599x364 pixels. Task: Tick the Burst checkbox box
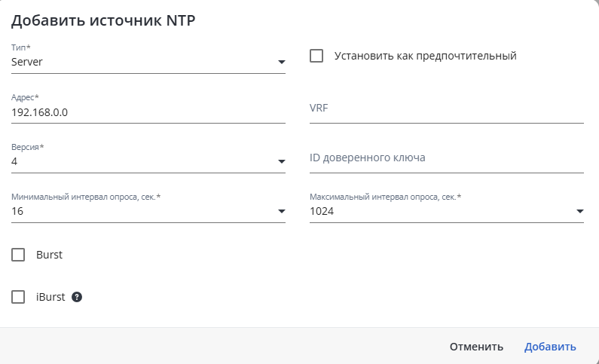tap(18, 255)
